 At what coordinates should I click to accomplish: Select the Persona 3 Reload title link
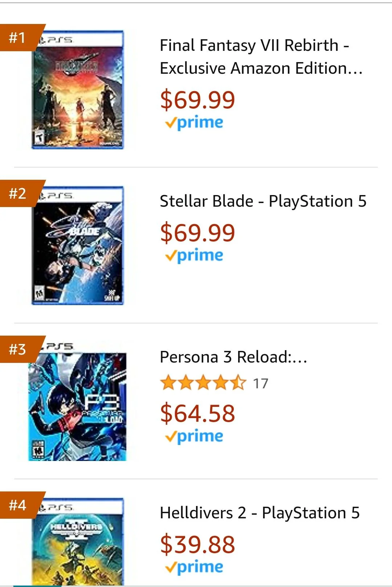(233, 357)
